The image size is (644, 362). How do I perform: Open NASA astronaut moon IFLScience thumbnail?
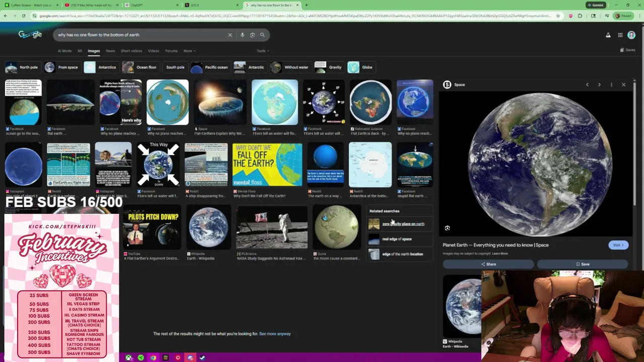272,228
